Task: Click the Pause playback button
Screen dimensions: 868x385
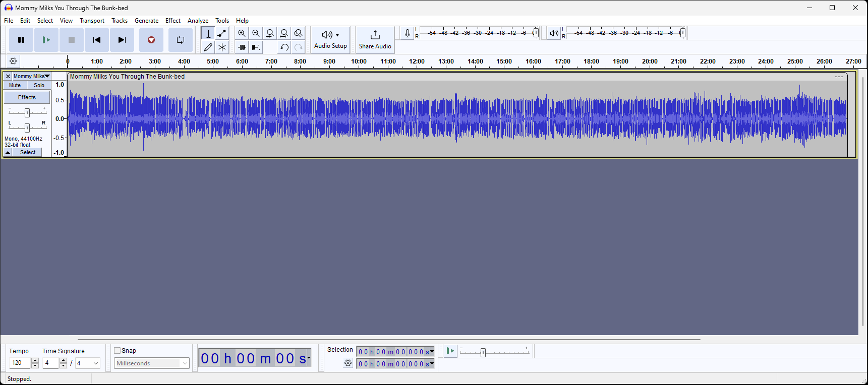Action: pos(21,40)
